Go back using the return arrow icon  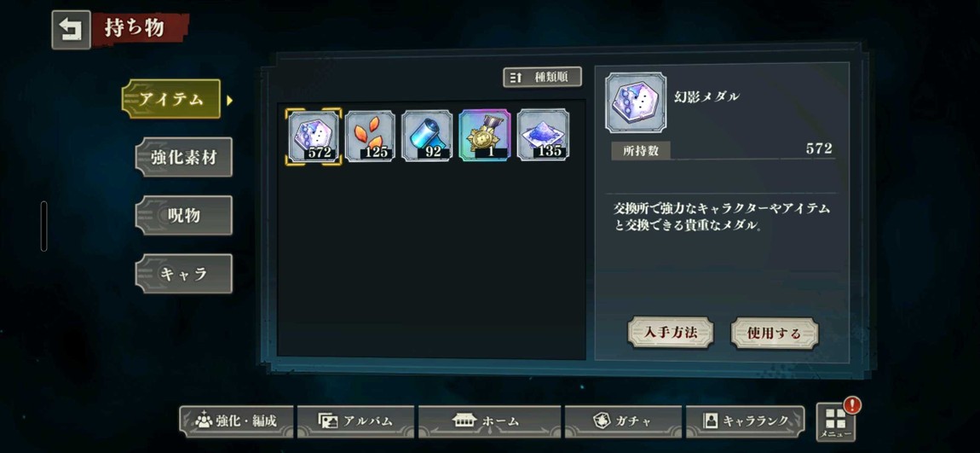(71, 30)
